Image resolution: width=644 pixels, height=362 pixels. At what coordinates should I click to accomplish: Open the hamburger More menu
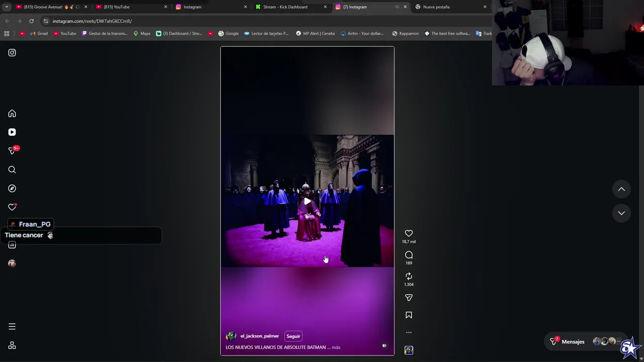tap(12, 327)
